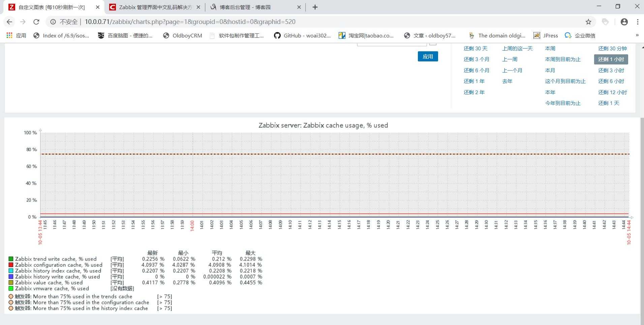
Task: Open the Chrome three-dot menu
Action: (638, 22)
